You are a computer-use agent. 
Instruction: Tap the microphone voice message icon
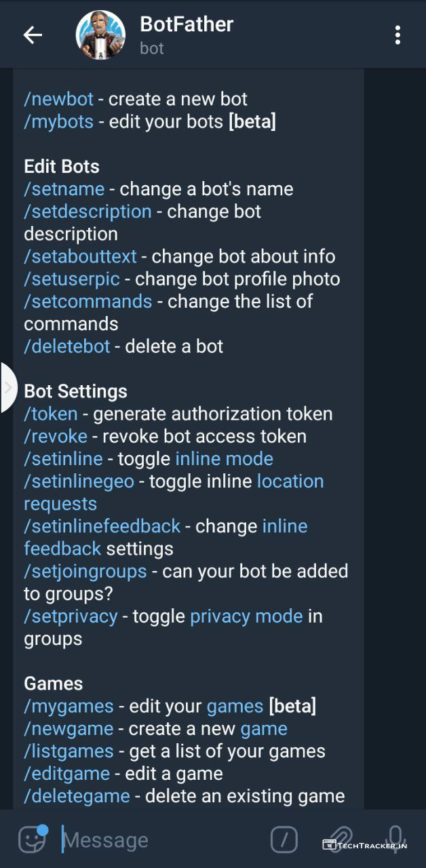(395, 840)
